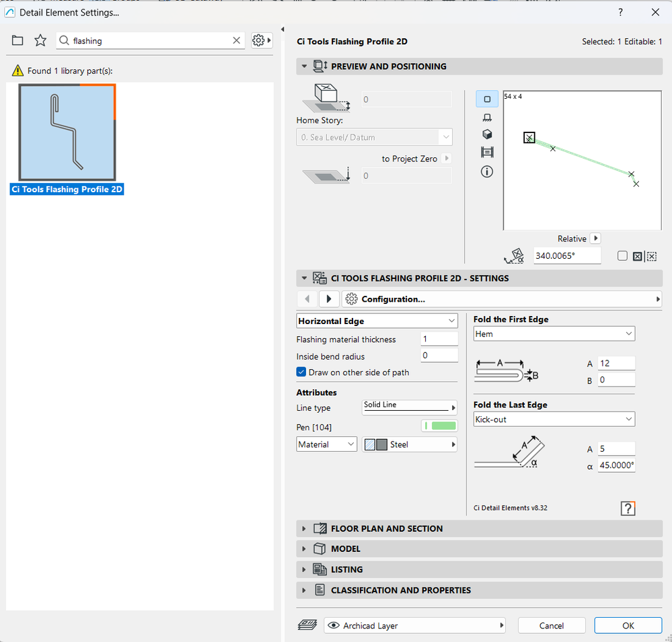Open library search settings gear

tap(262, 41)
